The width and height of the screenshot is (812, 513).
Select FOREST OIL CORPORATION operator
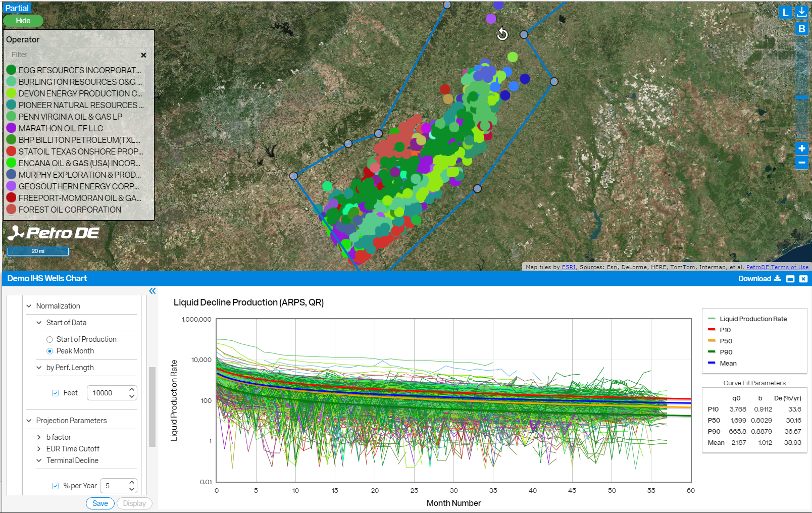pyautogui.click(x=70, y=210)
